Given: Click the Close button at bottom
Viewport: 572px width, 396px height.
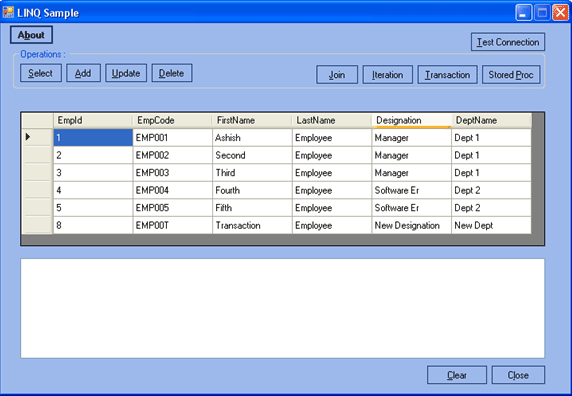Looking at the screenshot, I should click(x=518, y=375).
